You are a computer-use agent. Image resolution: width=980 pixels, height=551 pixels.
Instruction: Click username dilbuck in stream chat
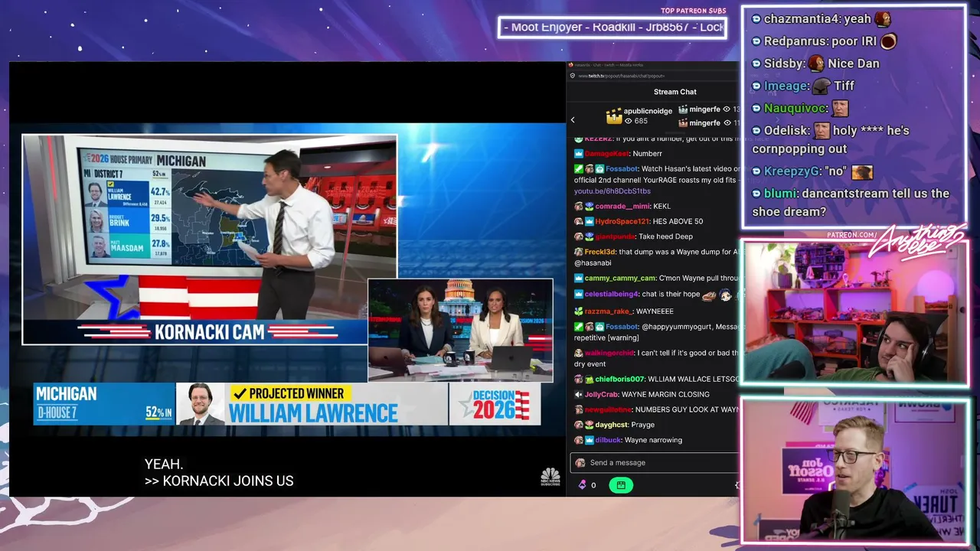click(x=608, y=440)
